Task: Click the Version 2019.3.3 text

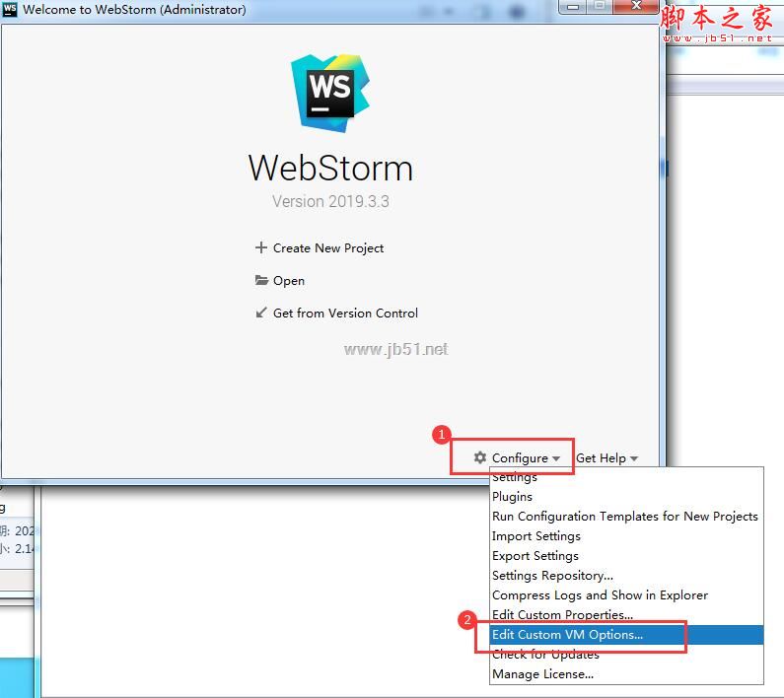Action: (330, 201)
